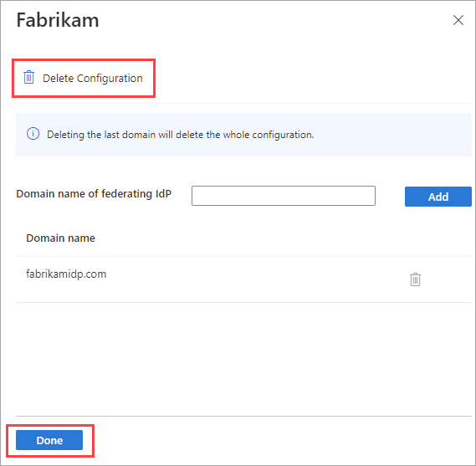Delete the fabrikamidp.com domain row
The width and height of the screenshot is (476, 466).
click(x=415, y=279)
